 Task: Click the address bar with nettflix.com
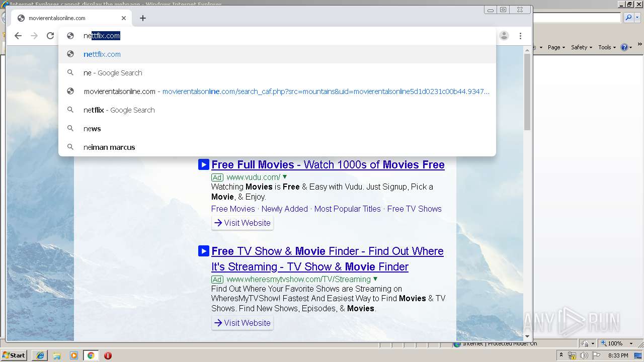tap(277, 36)
